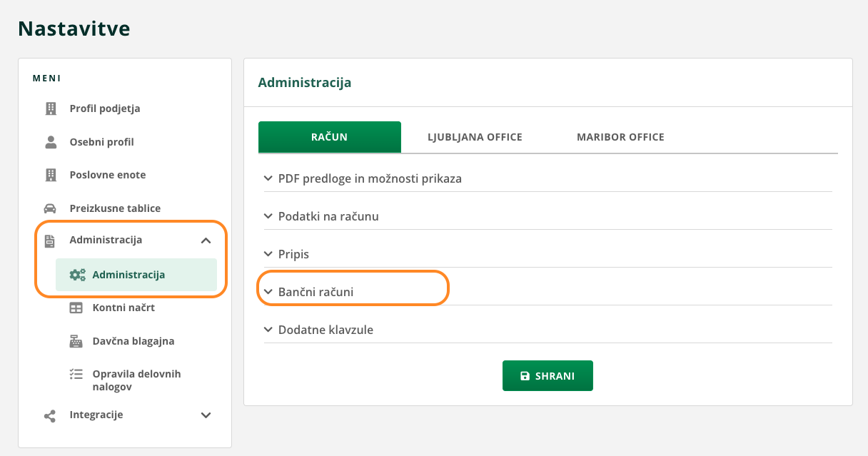The image size is (868, 456).
Task: Click the checklist icon beside Opravila delovnih nalogov
Action: point(76,373)
